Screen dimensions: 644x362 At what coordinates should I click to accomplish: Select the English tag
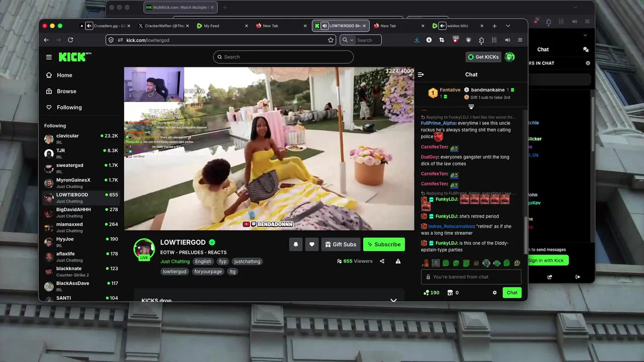[x=203, y=261]
